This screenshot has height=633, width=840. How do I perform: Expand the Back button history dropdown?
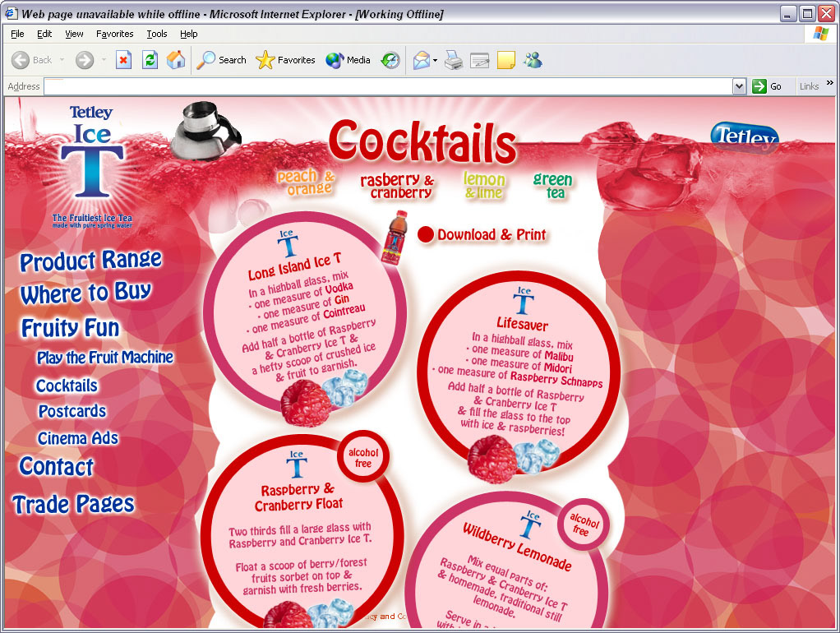[x=62, y=60]
